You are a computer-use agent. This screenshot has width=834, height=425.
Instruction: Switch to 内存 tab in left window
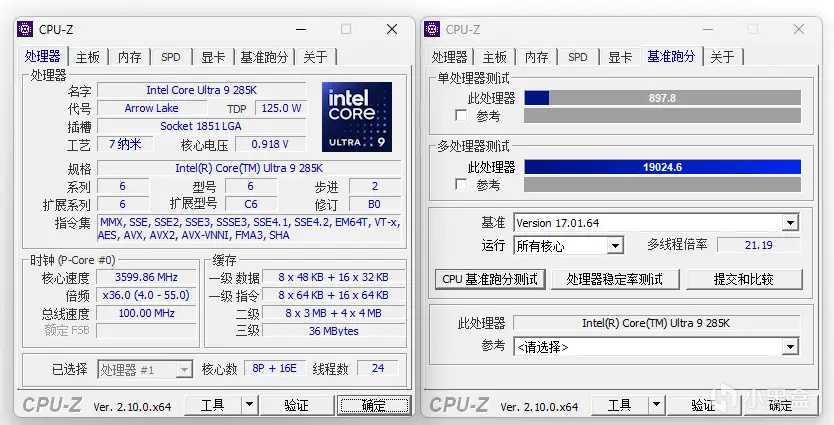click(130, 57)
